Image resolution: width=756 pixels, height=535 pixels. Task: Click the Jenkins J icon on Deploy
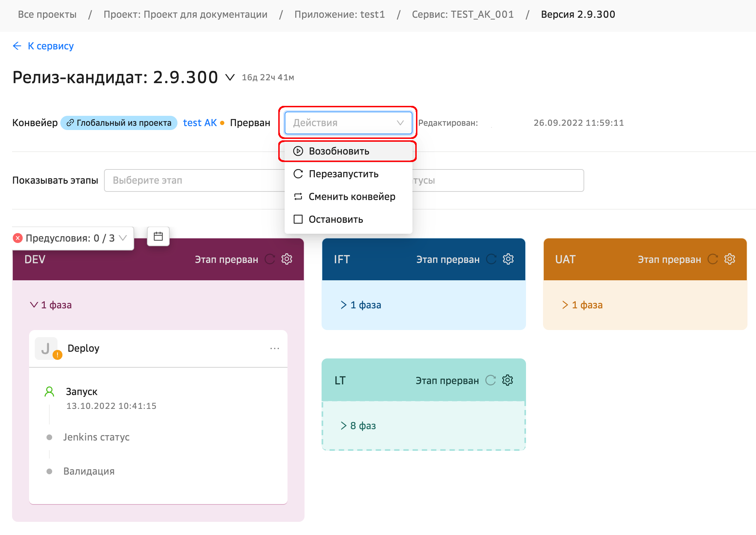click(46, 348)
